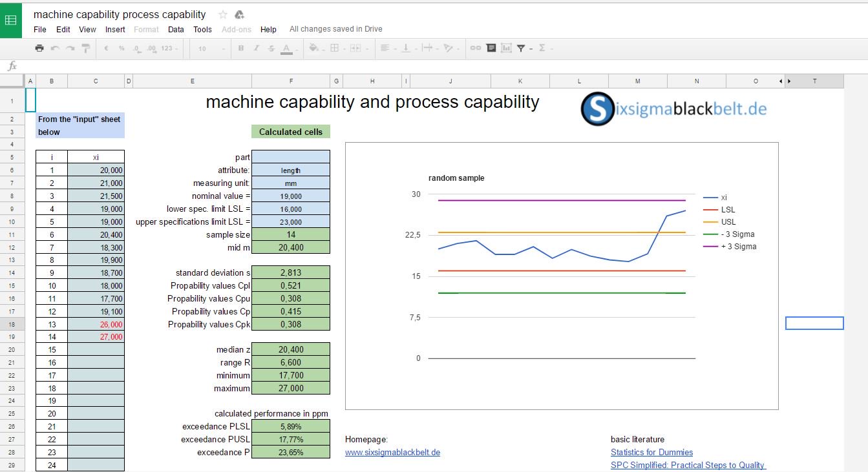Select the chart legend entry "+ 3 Sigma"
The image size is (868, 472).
[730, 247]
